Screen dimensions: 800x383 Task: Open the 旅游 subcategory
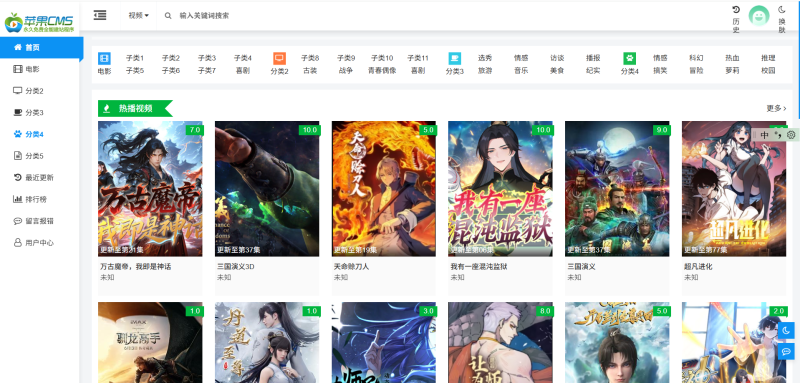[x=485, y=71]
